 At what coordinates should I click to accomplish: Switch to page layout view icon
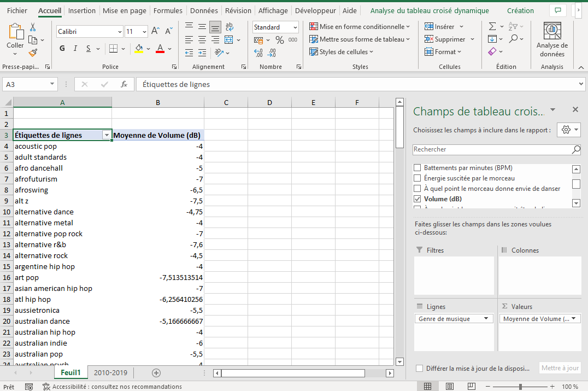449,386
